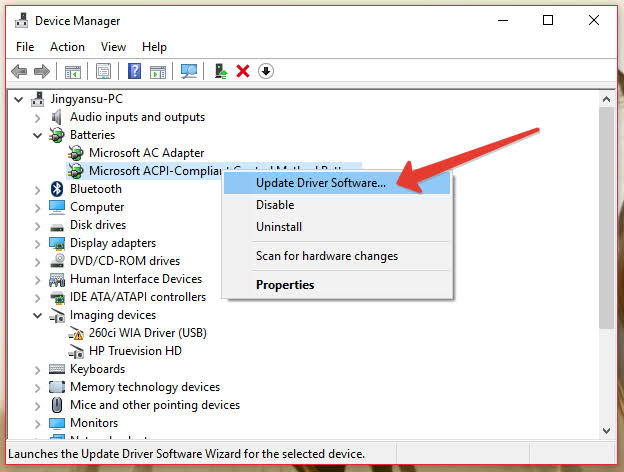Click the Update driver software toolbar icon
Viewport: 624px width, 472px height.
[220, 71]
